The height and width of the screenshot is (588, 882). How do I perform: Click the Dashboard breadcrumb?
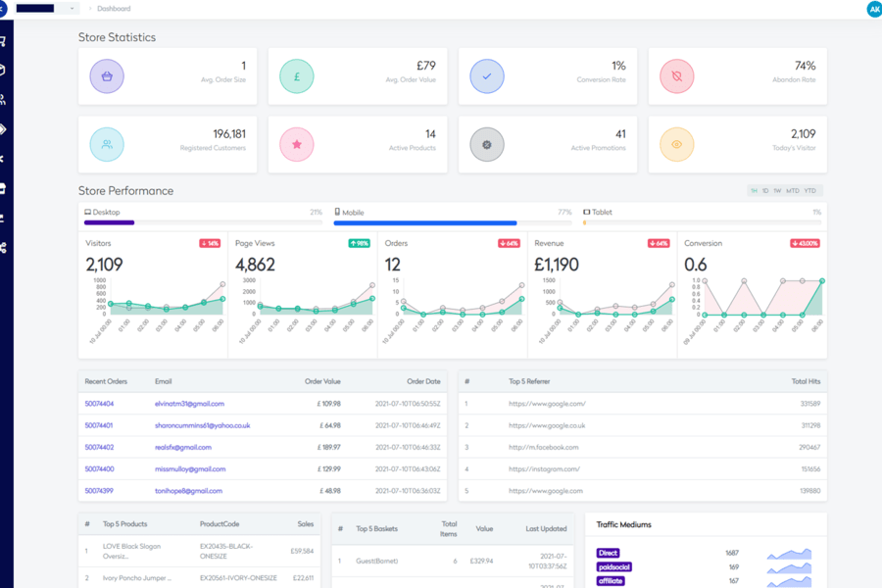114,8
